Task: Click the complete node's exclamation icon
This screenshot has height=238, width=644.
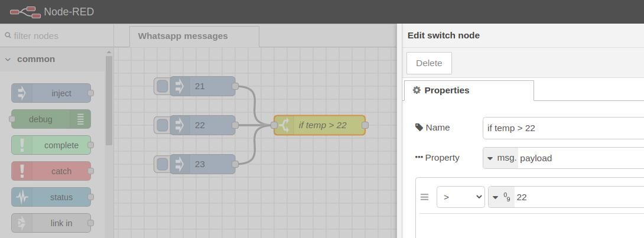Action: [22, 145]
